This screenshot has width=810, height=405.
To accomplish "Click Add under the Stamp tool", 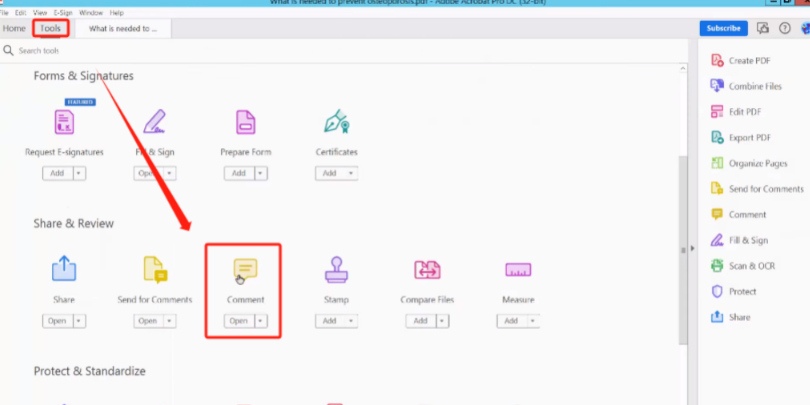I will (330, 321).
